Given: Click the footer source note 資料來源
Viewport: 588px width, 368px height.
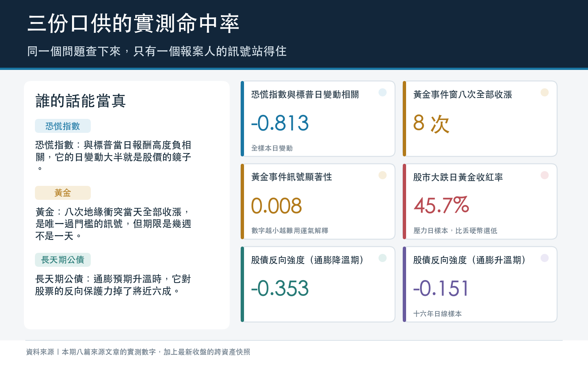Looking at the screenshot, I should tap(138, 352).
